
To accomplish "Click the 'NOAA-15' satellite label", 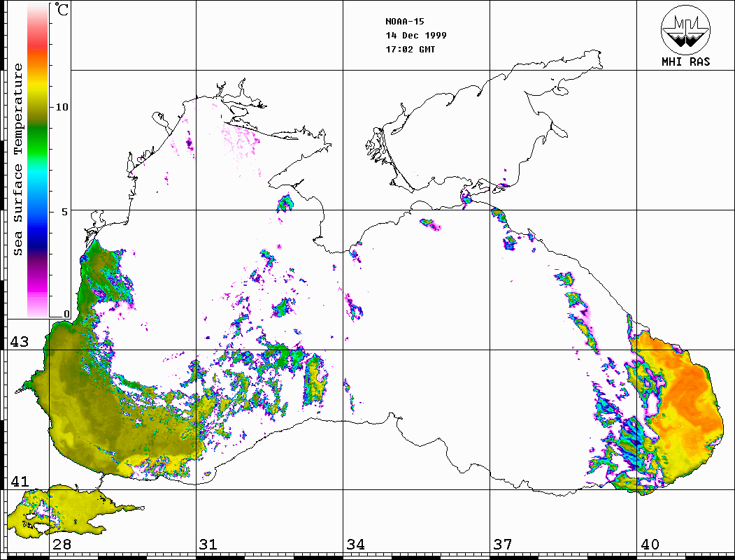I will 404,22.
